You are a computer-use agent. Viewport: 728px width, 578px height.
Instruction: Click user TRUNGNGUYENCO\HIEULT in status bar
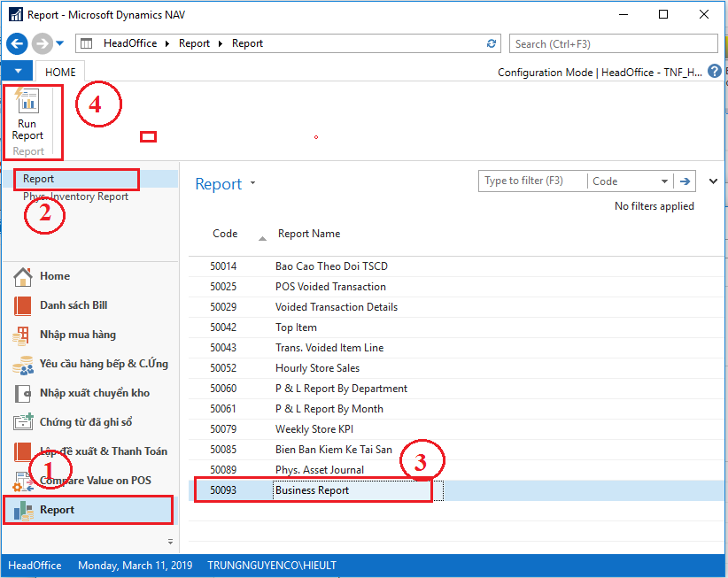(x=272, y=566)
